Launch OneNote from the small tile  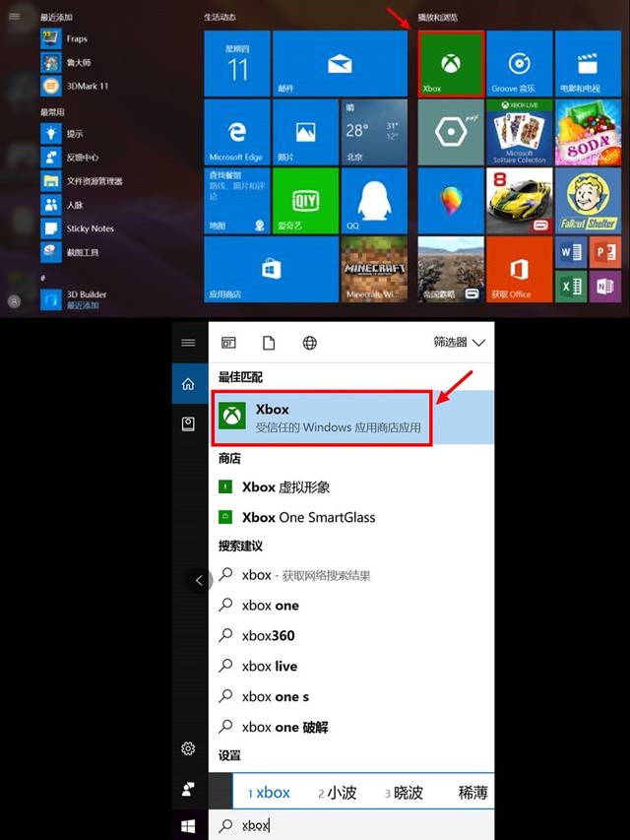click(x=604, y=286)
